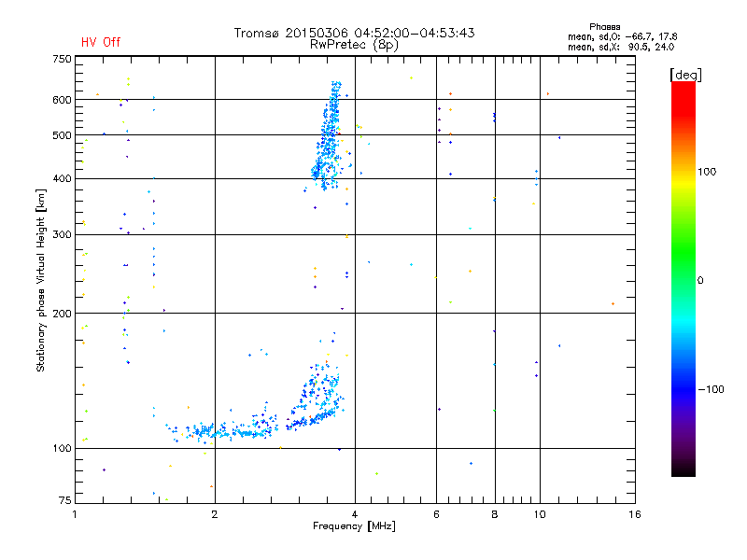The image size is (747, 560).
Task: Click the x-axis tick label 6
Action: click(x=436, y=514)
